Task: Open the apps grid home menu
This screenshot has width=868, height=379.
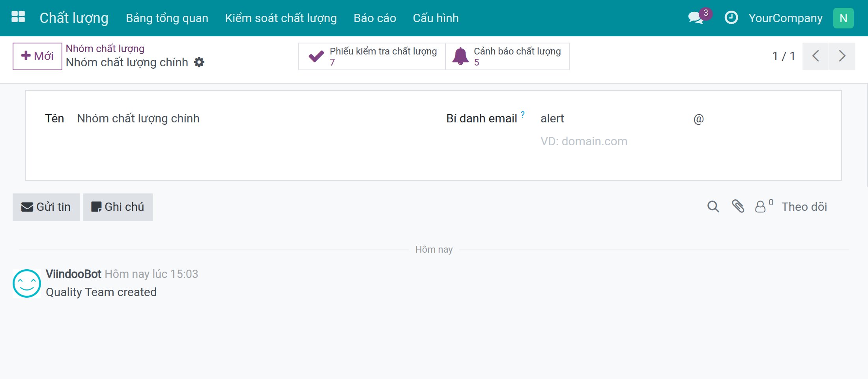Action: point(18,17)
